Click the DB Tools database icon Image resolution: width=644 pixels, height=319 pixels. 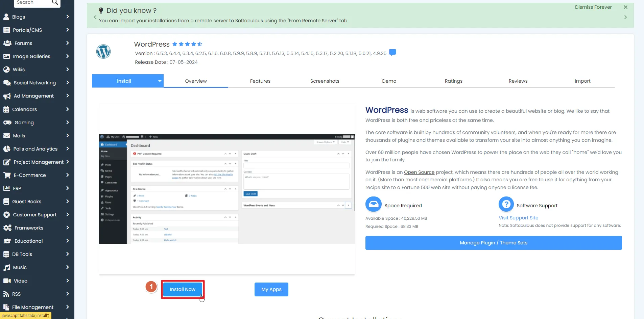point(6,254)
